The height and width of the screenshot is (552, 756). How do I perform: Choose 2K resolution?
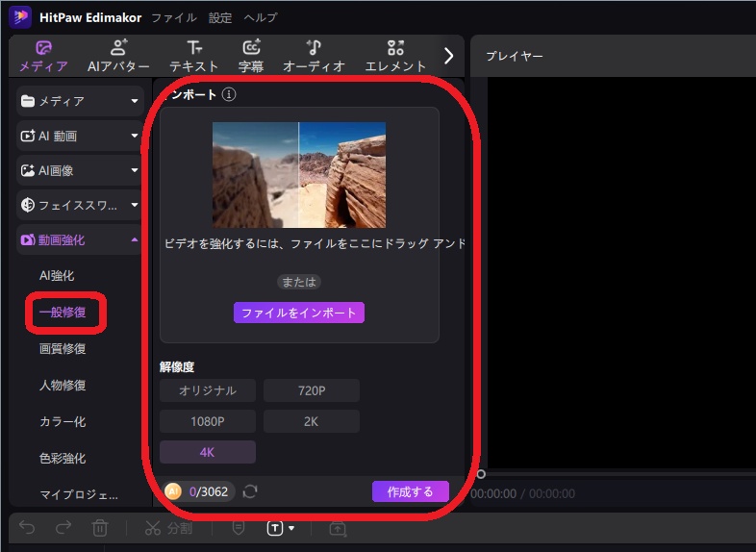[x=312, y=421]
